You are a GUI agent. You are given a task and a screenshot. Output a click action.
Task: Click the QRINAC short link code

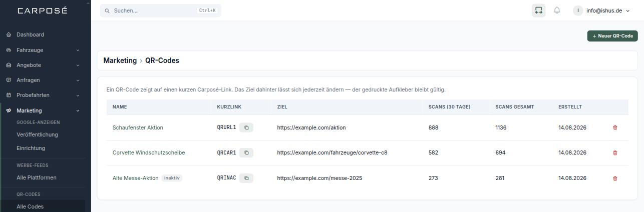click(x=226, y=178)
